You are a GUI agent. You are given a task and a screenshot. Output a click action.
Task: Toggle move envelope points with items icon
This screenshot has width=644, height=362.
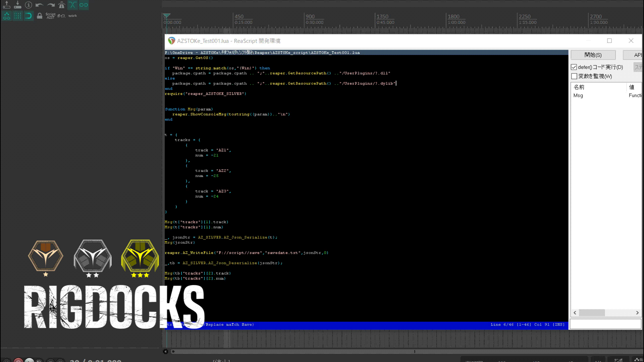pos(7,16)
